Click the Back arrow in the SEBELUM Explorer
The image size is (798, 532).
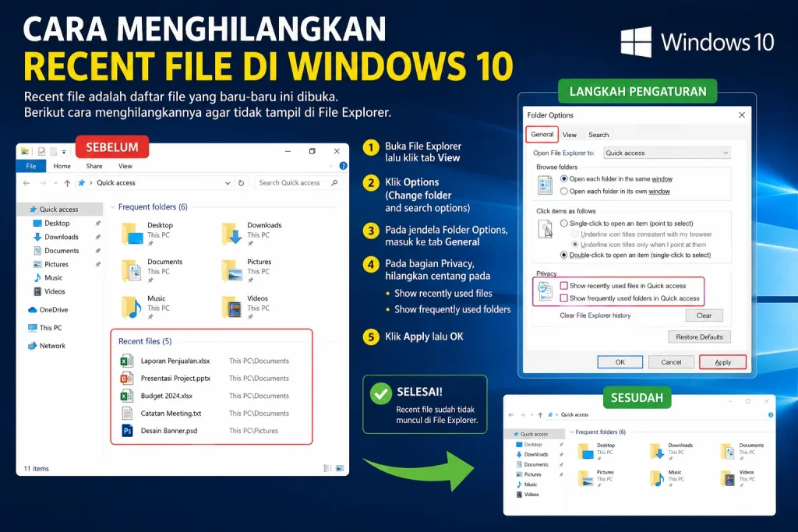point(26,183)
